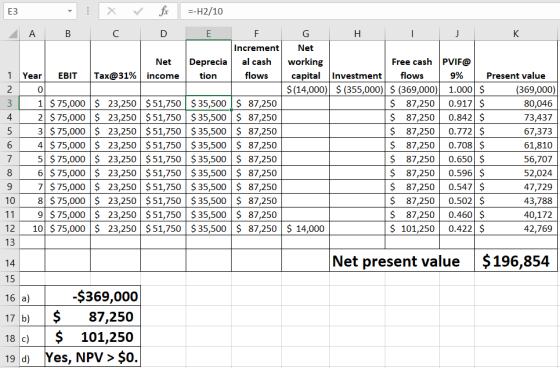Click the 'EBIT' header cell
This screenshot has width=560, height=368.
pos(68,61)
